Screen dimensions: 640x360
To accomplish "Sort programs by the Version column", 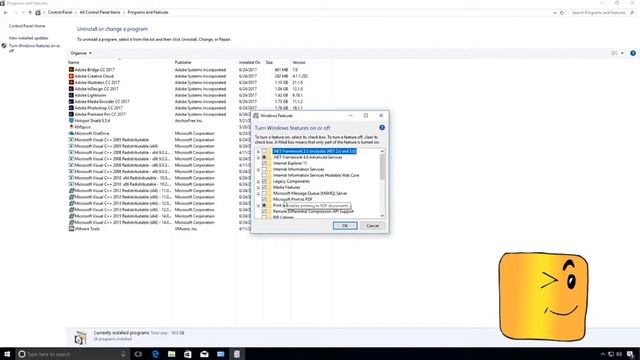I will pos(299,62).
